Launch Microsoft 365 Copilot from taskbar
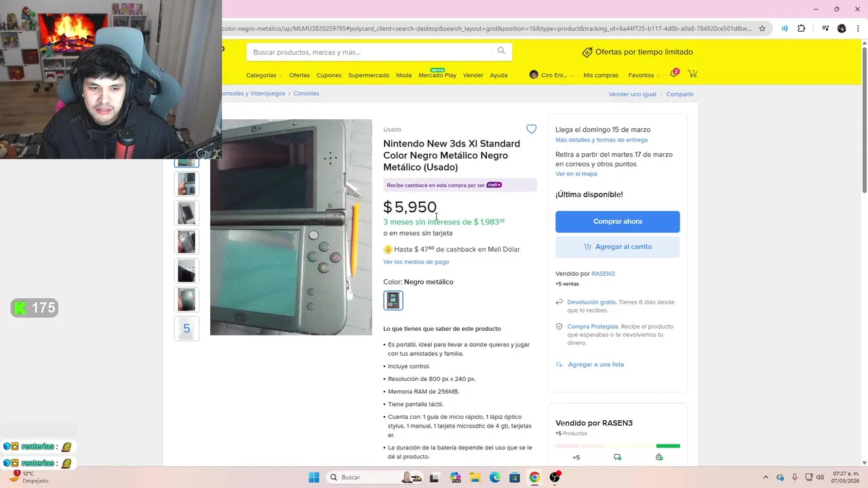868x488 pixels. coord(454,477)
